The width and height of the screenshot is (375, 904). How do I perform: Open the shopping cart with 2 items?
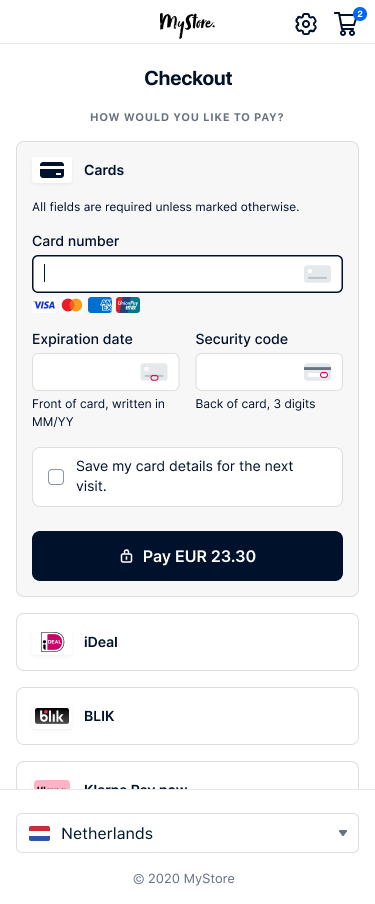click(348, 23)
